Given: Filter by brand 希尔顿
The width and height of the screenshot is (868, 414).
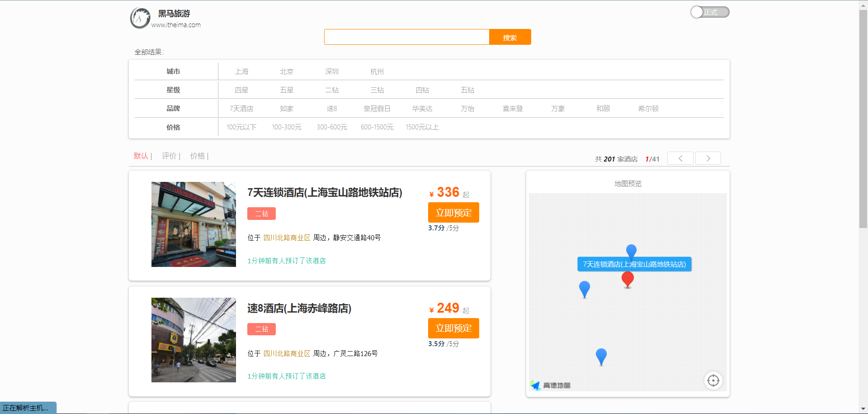Looking at the screenshot, I should pos(648,109).
